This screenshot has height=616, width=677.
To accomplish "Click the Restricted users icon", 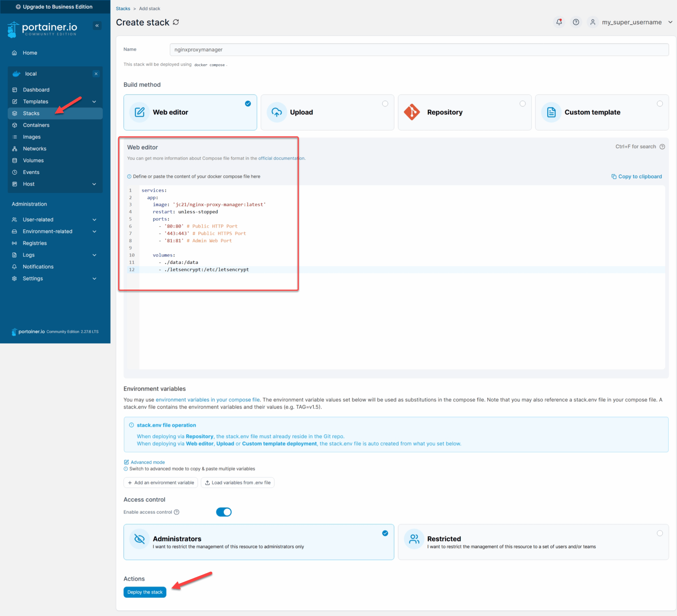I will coord(414,539).
